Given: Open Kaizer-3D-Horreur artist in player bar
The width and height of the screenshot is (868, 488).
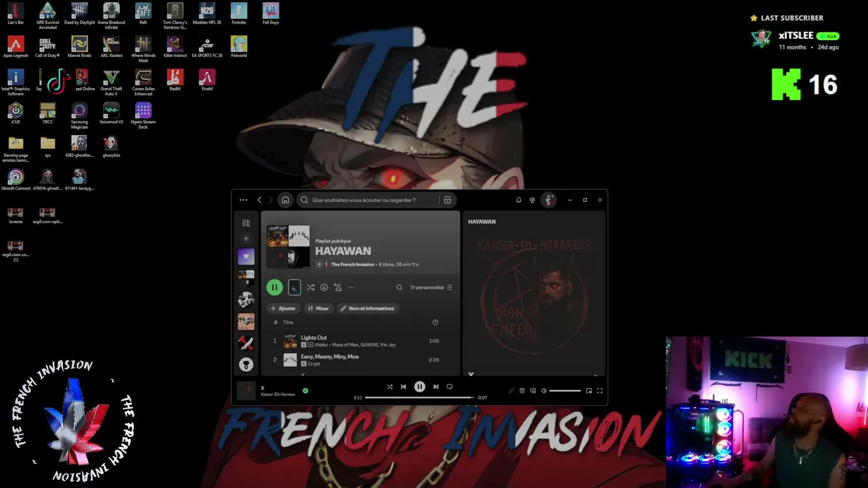Looking at the screenshot, I should click(x=278, y=394).
